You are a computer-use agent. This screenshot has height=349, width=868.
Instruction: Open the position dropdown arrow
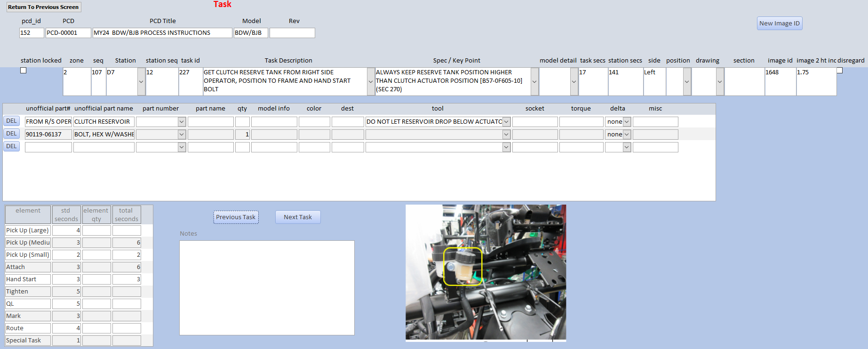point(687,81)
